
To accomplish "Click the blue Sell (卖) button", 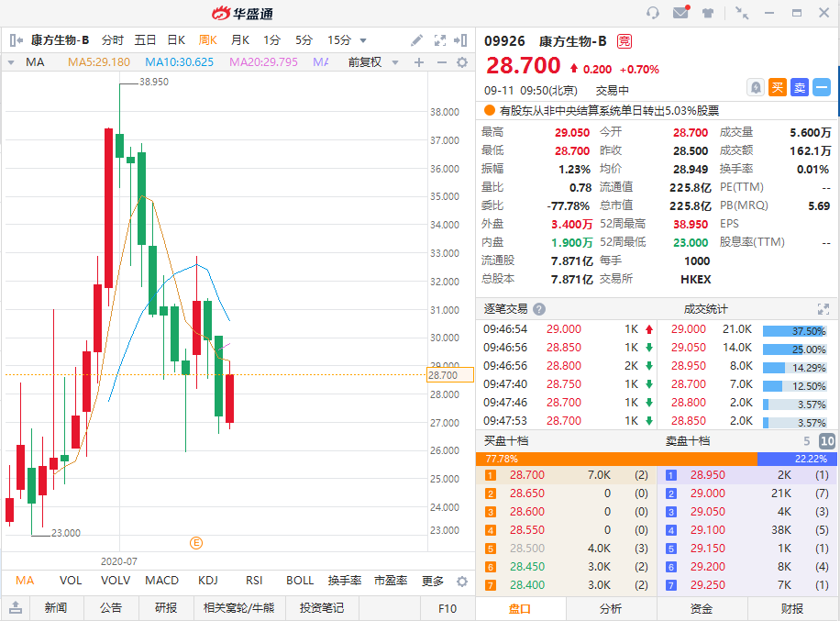I will click(x=800, y=87).
